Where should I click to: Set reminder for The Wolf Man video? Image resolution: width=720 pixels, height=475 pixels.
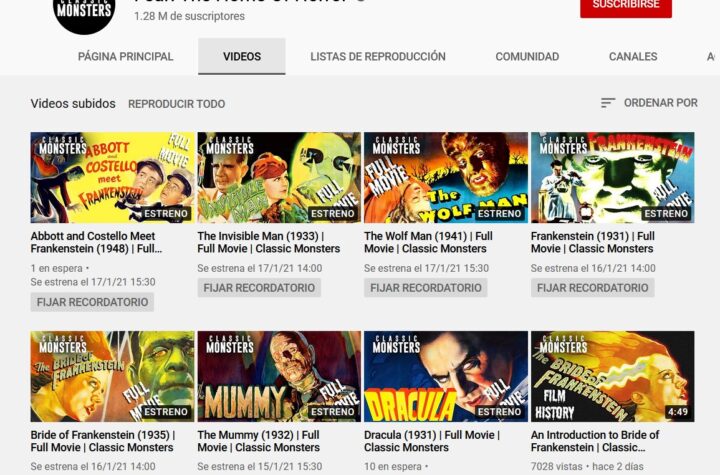(x=426, y=288)
